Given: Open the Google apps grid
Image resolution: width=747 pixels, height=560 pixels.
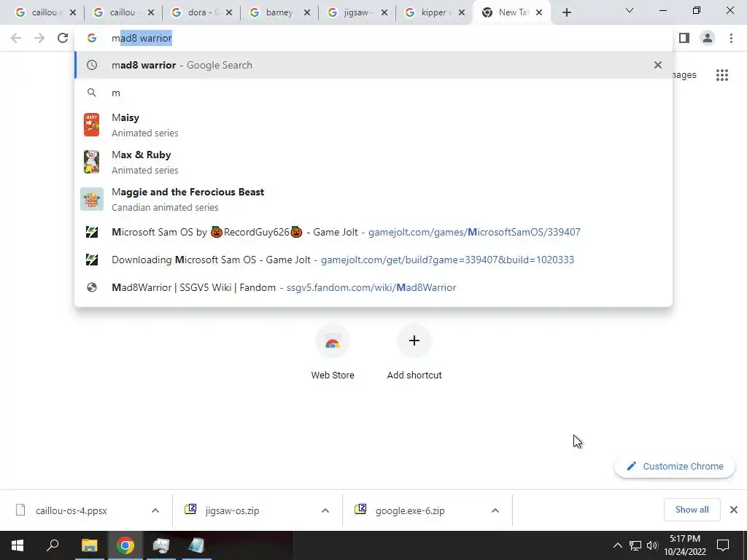Looking at the screenshot, I should (x=722, y=75).
